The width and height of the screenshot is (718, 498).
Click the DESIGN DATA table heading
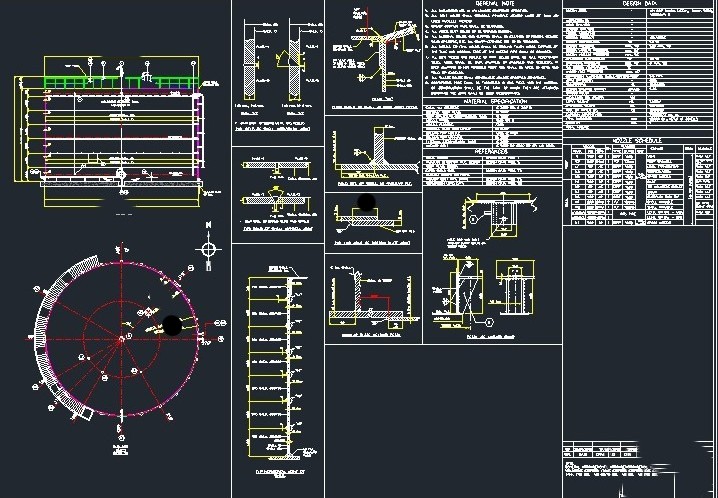[638, 5]
